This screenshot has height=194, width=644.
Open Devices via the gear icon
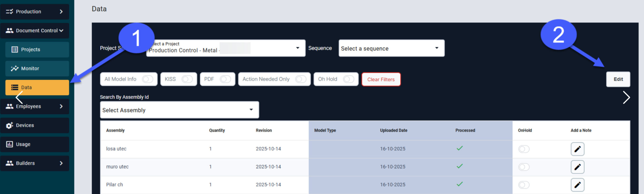10,125
